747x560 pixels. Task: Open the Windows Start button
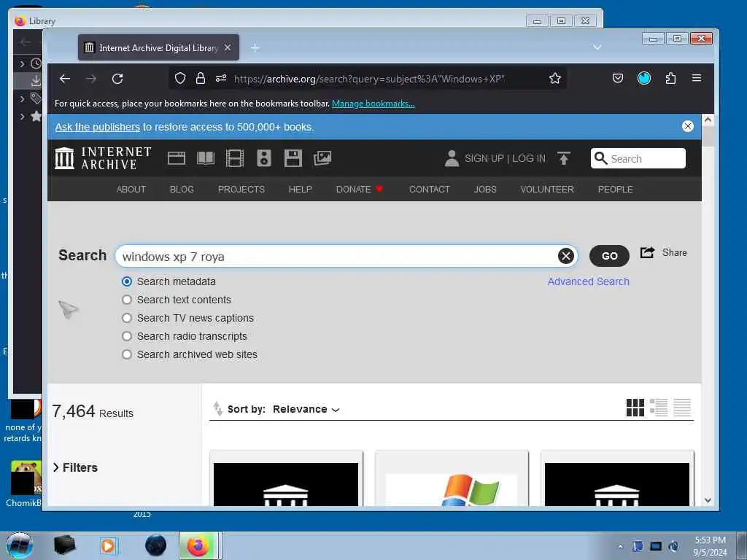pyautogui.click(x=20, y=545)
